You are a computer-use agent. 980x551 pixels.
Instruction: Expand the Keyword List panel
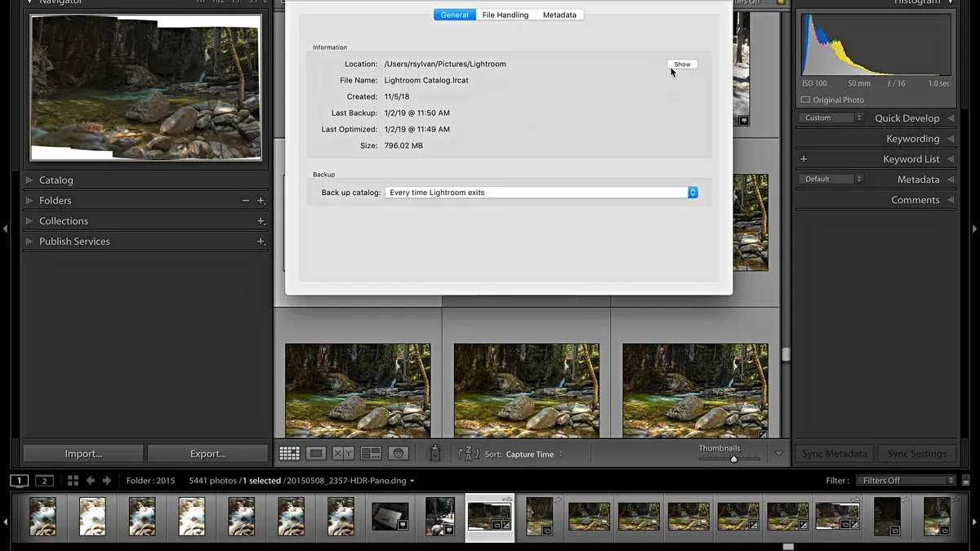[951, 159]
